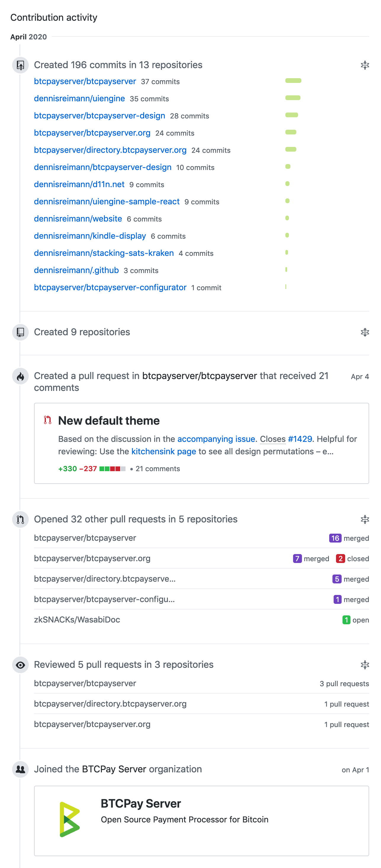Click the 'April 2020' month heading
Viewport: 381px width, 868px height.
[29, 37]
